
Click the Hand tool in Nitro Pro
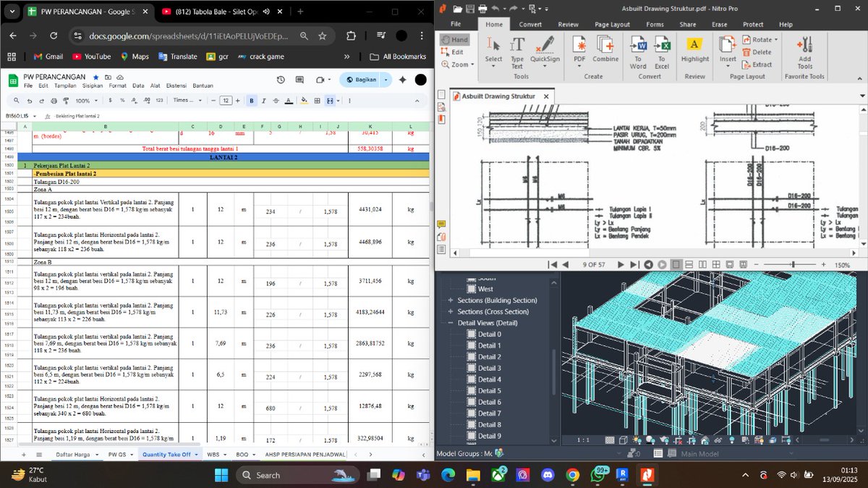click(x=454, y=40)
